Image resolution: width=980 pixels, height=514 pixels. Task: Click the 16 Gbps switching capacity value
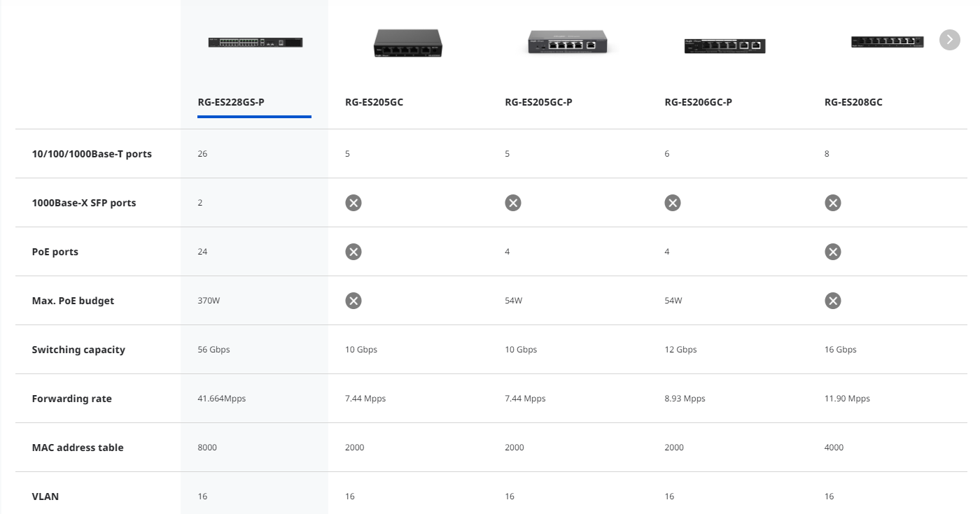tap(841, 350)
